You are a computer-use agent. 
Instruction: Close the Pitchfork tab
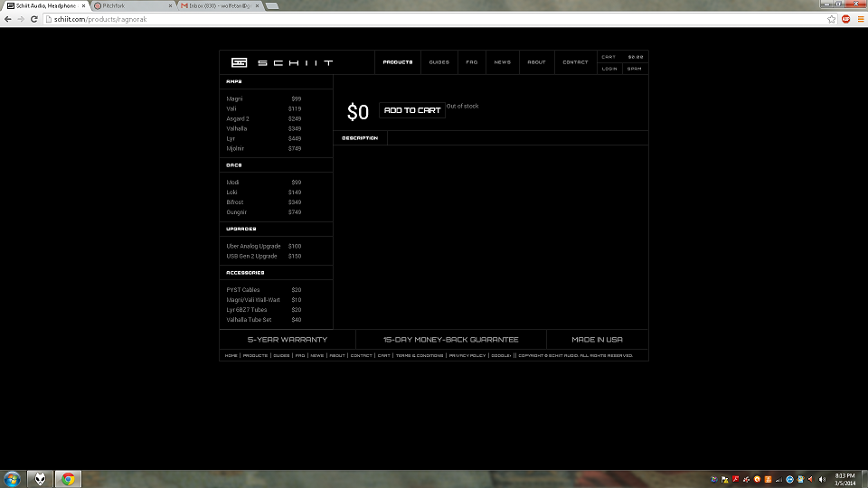170,5
